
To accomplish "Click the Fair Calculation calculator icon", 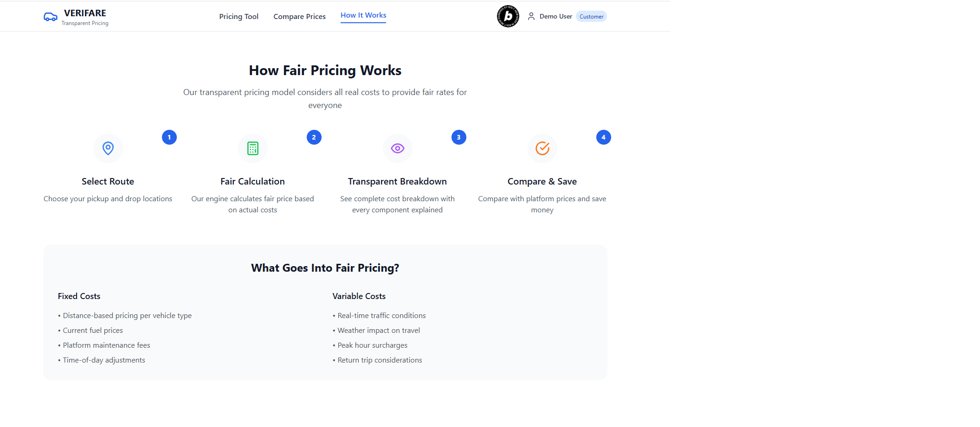I will [x=253, y=148].
